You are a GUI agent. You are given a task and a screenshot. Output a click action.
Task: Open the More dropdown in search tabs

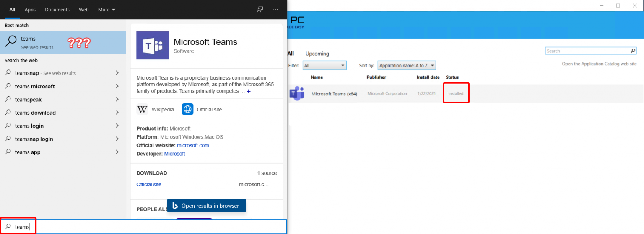pos(106,10)
